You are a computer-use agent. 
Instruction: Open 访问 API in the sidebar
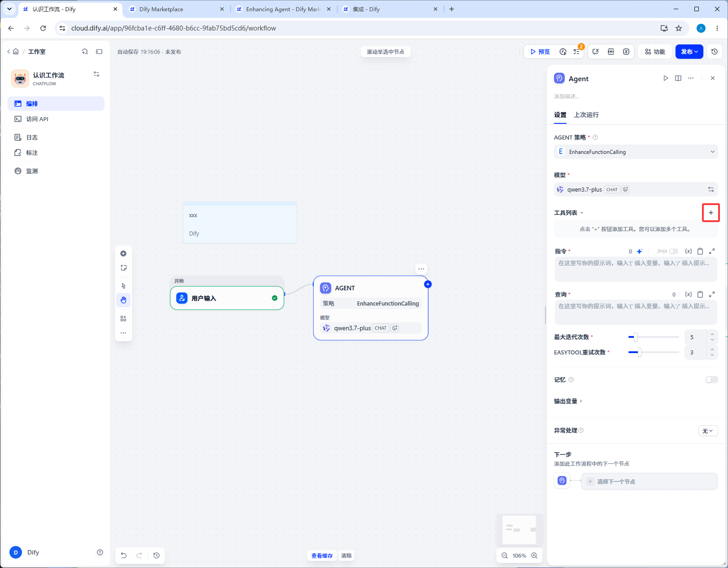point(56,119)
